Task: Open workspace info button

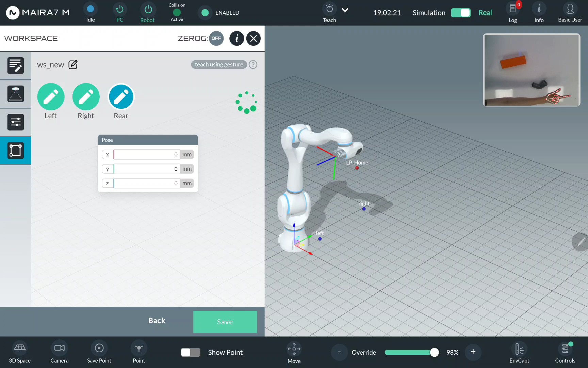Action: 237,38
